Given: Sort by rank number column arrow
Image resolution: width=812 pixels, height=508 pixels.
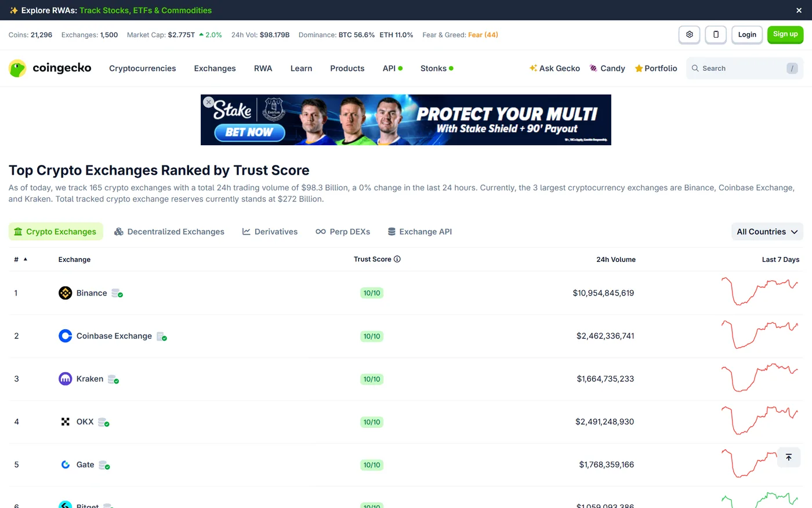Looking at the screenshot, I should 26,259.
